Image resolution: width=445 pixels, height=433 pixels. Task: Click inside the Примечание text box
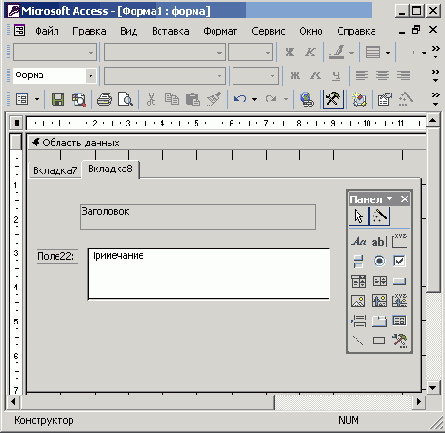[x=209, y=274]
